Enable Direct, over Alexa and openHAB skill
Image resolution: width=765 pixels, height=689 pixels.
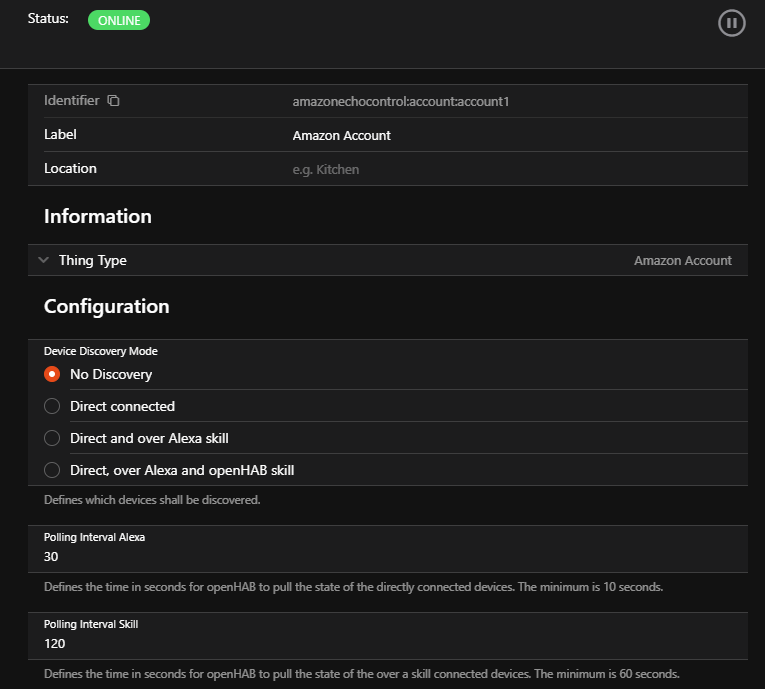click(53, 470)
